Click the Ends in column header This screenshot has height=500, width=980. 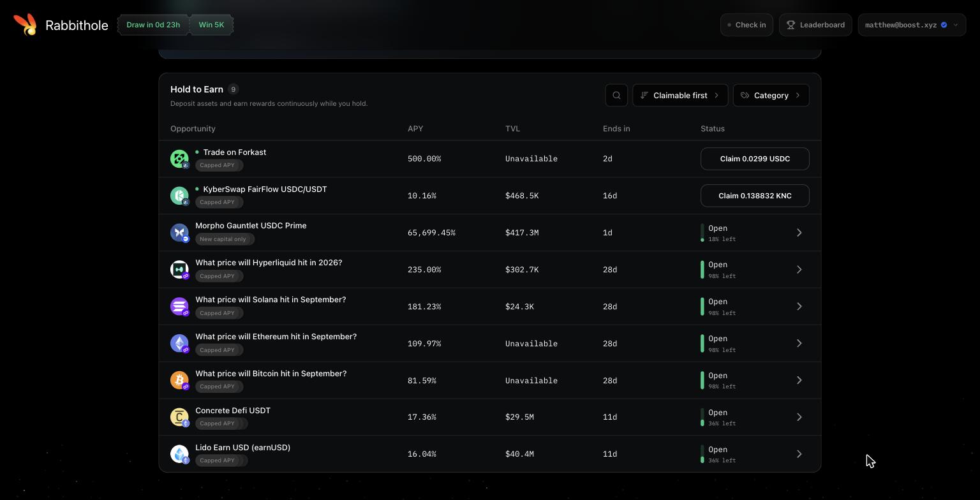pyautogui.click(x=616, y=129)
